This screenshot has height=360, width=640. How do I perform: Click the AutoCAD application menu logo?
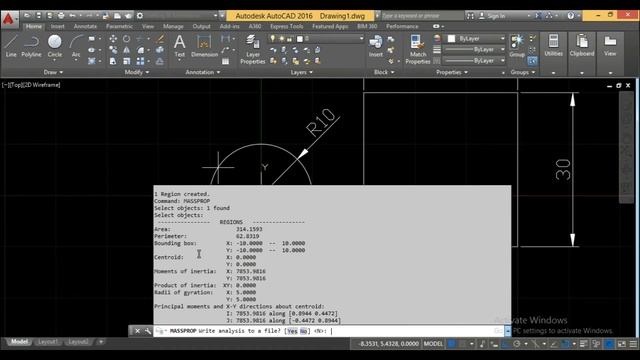(9, 19)
